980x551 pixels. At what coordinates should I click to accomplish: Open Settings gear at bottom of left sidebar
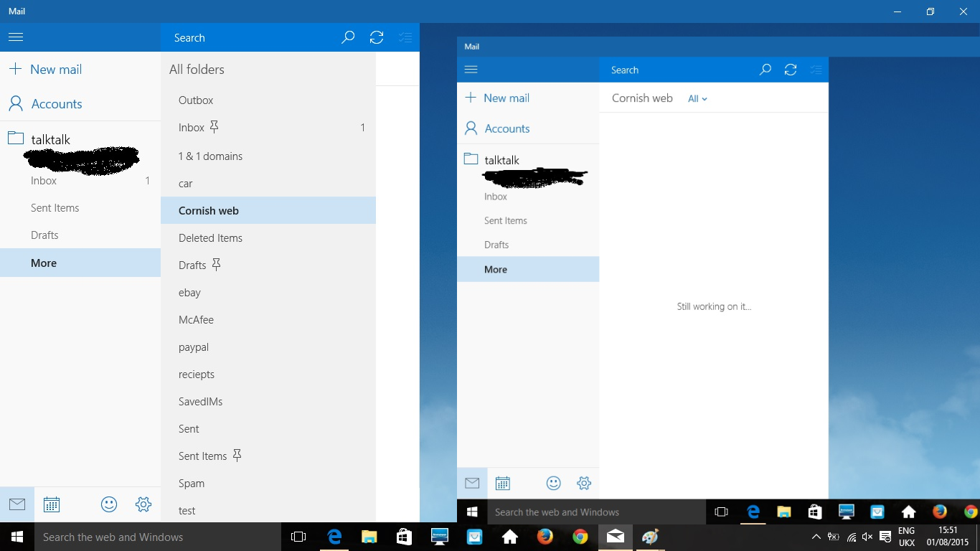pyautogui.click(x=143, y=504)
